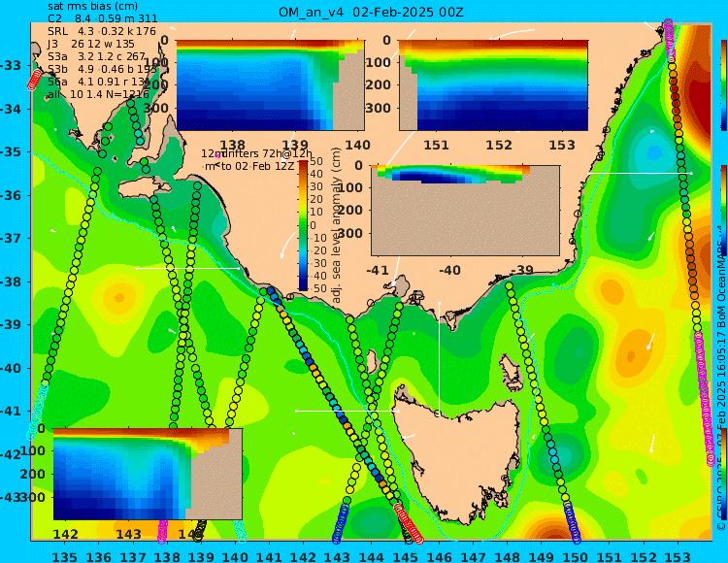
Task: Click the latitude label -33
Action: pos(11,65)
